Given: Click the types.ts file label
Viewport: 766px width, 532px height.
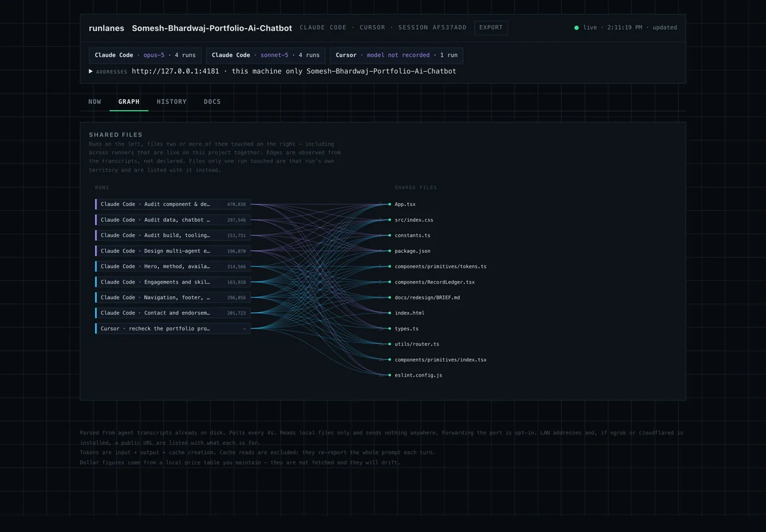Looking at the screenshot, I should (x=407, y=328).
